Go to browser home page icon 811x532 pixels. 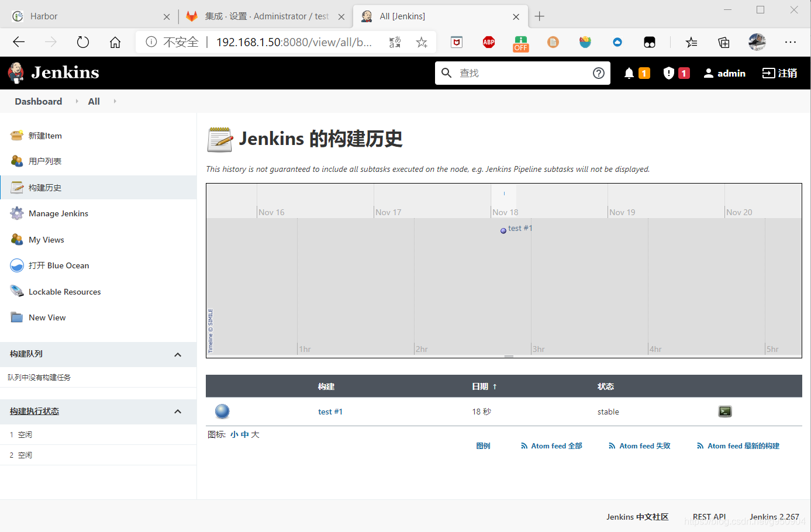click(x=115, y=42)
